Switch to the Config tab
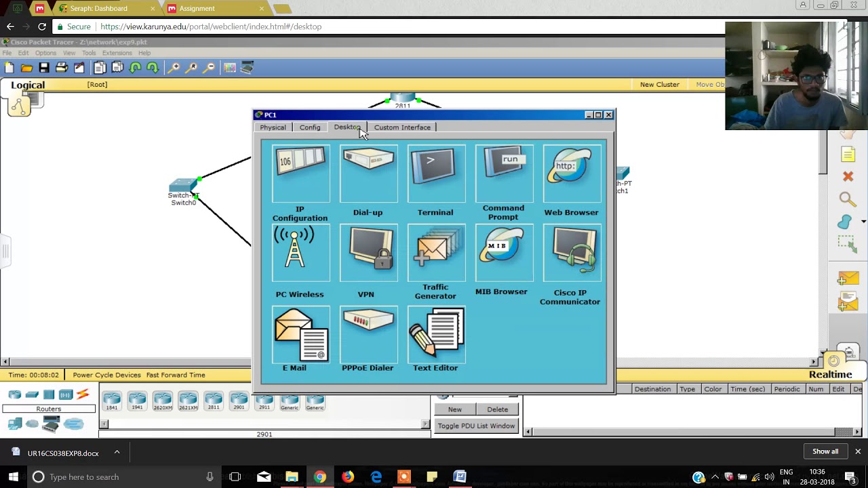 point(310,127)
